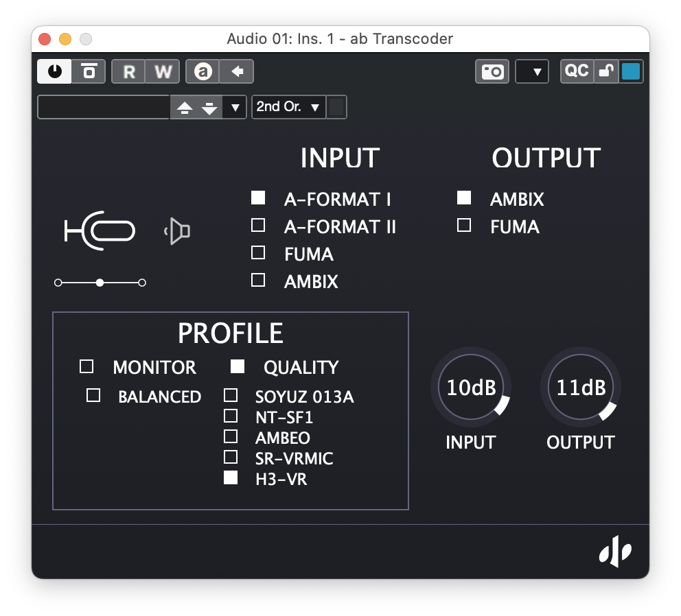This screenshot has height=616, width=681.
Task: Choose AMBEO microphone checkbox
Action: [230, 436]
